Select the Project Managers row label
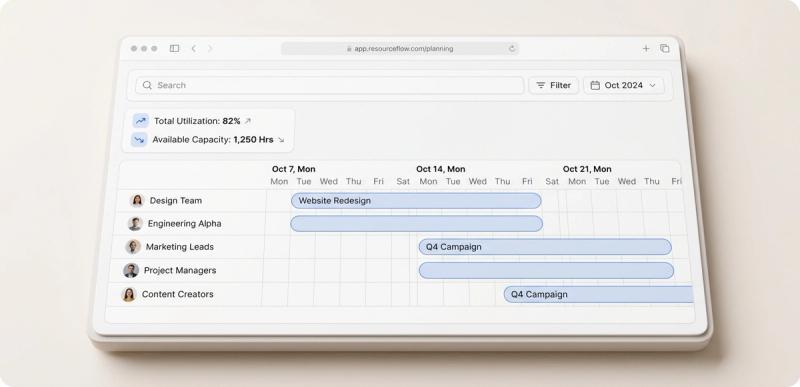This screenshot has width=800, height=387. pyautogui.click(x=180, y=270)
